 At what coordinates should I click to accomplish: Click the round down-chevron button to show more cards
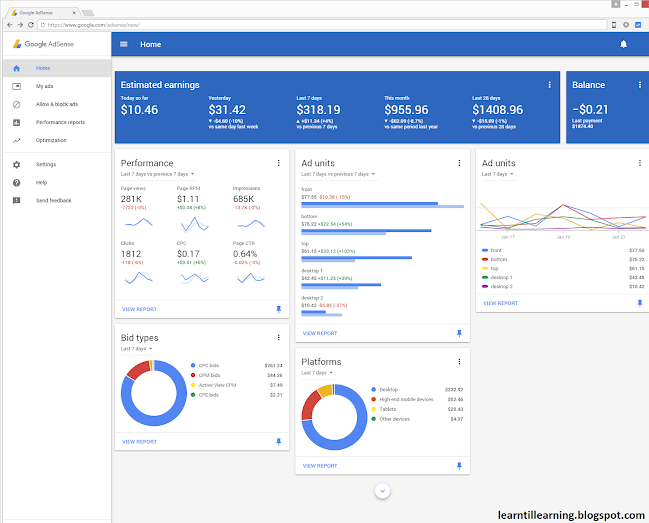(x=382, y=491)
